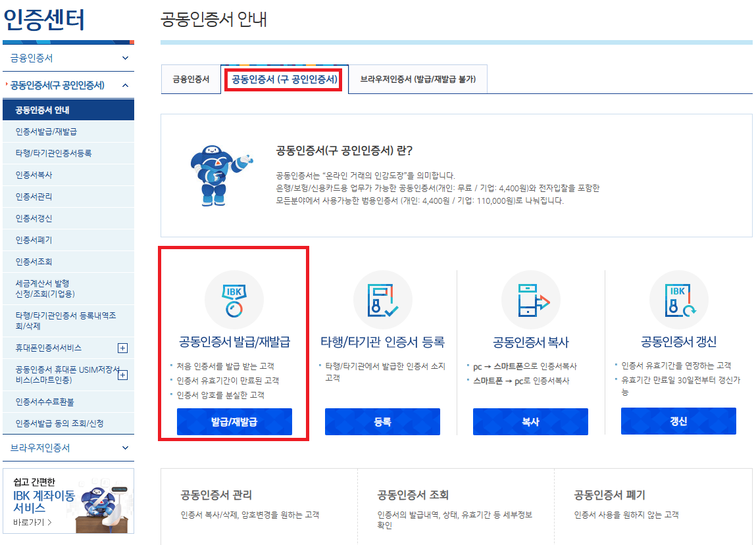The width and height of the screenshot is (756, 545).
Task: Open the 공동인증서 조회 card
Action: 456,506
